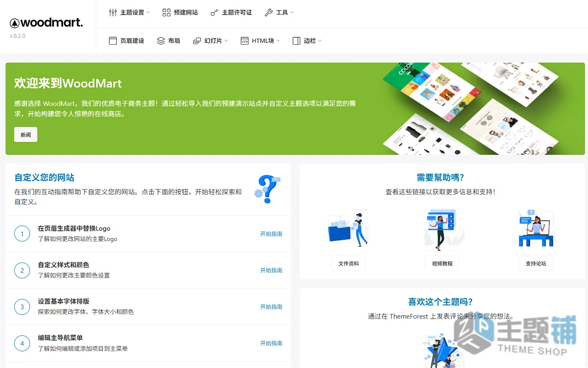
Task: Open the 预建网站 menu item
Action: coord(180,12)
